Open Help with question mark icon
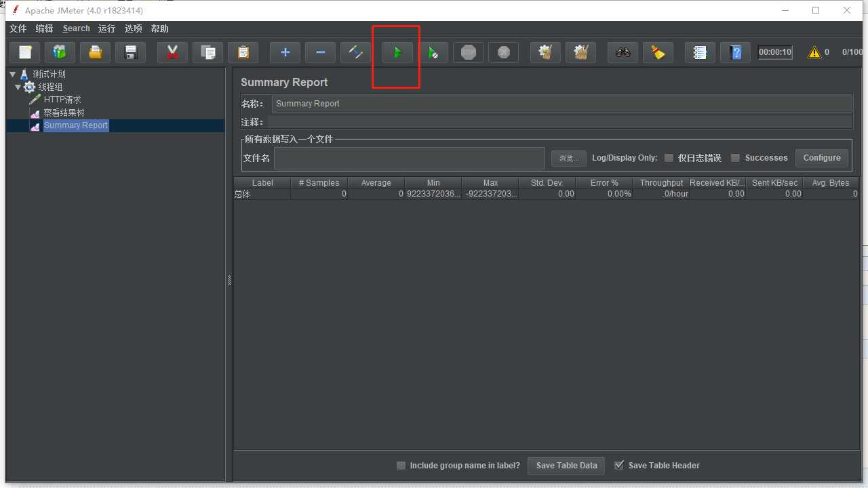The height and width of the screenshot is (488, 868). click(736, 52)
